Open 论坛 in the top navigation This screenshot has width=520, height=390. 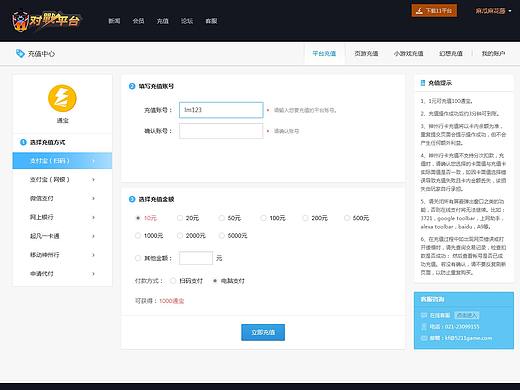coord(187,21)
